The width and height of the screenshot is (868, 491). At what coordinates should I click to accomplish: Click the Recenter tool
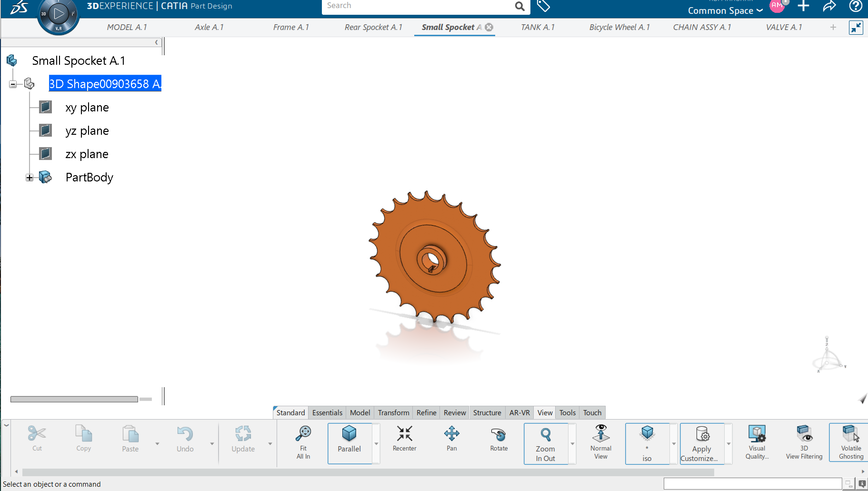point(404,439)
